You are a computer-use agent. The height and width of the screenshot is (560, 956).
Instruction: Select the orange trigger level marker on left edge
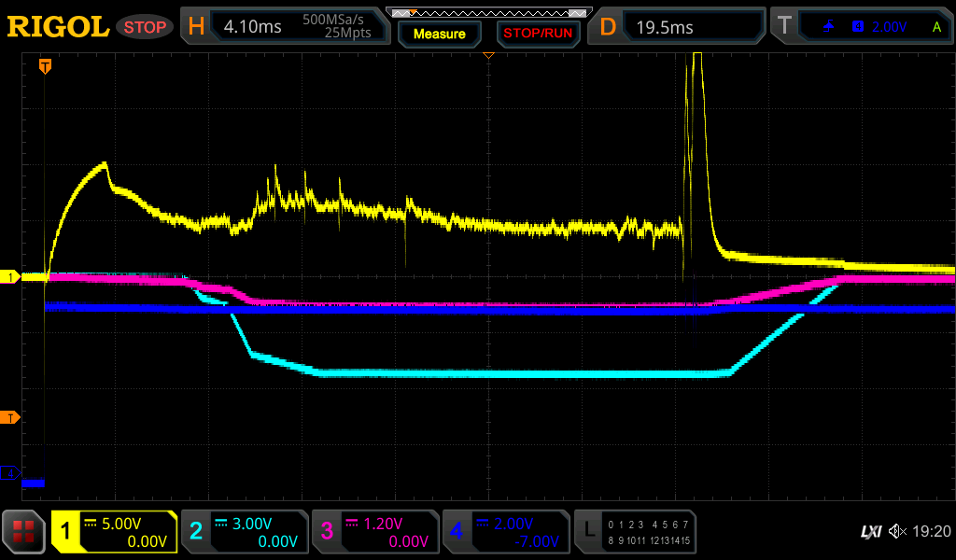click(10, 416)
